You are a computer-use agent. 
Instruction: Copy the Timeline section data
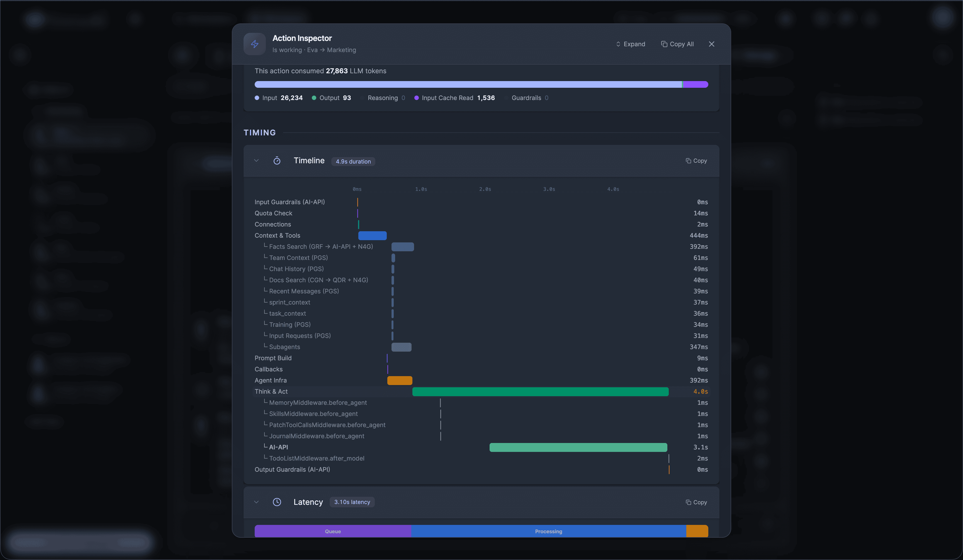point(696,161)
